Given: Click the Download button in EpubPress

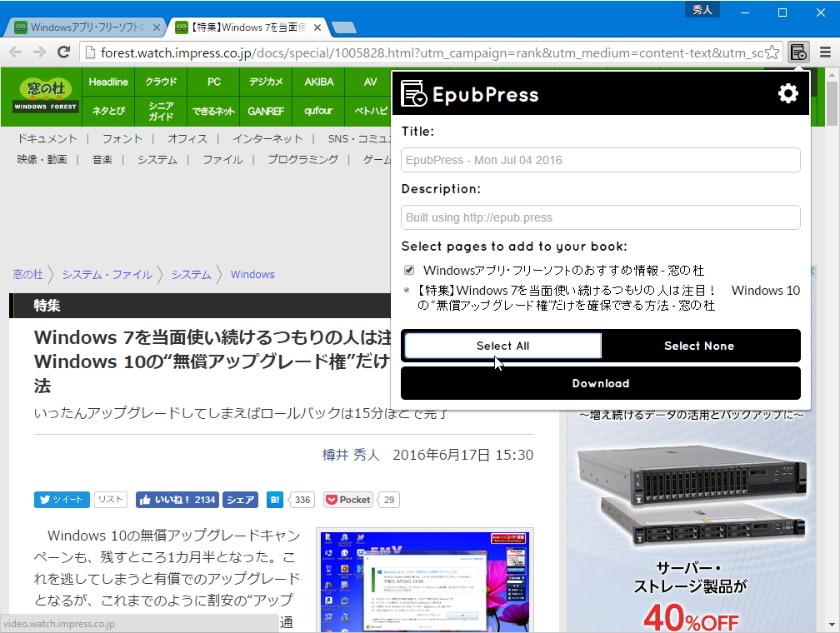Looking at the screenshot, I should click(601, 383).
